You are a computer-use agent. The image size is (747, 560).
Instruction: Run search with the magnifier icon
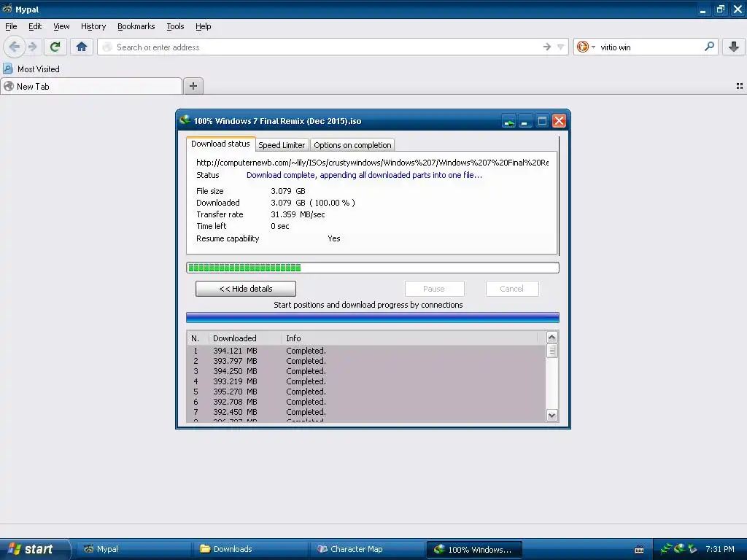tap(709, 47)
